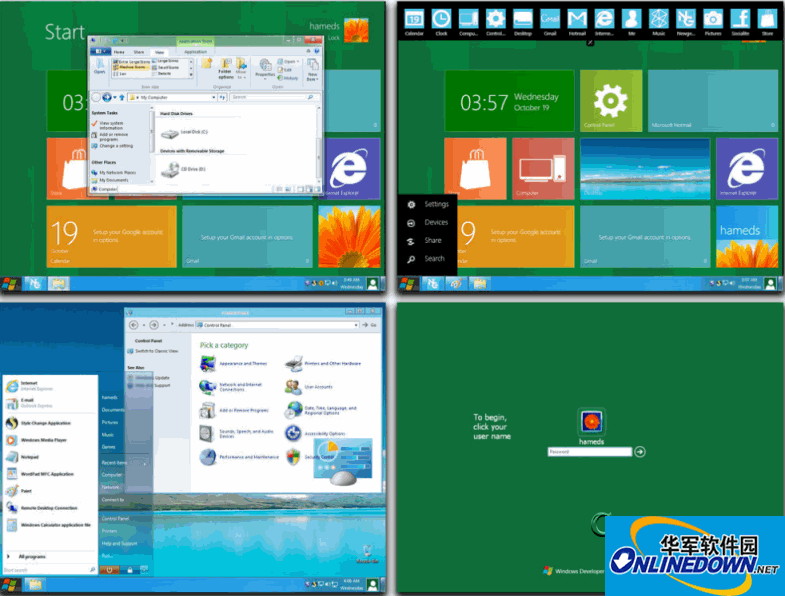This screenshot has height=596, width=785.
Task: Open the green Control Panel gear tile
Action: (x=611, y=101)
